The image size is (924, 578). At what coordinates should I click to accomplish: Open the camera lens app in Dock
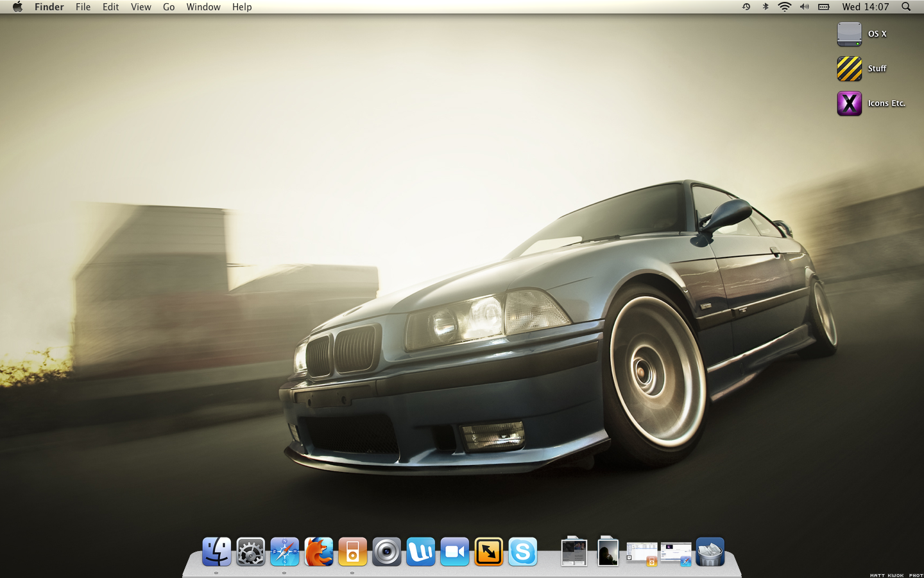pos(387,552)
